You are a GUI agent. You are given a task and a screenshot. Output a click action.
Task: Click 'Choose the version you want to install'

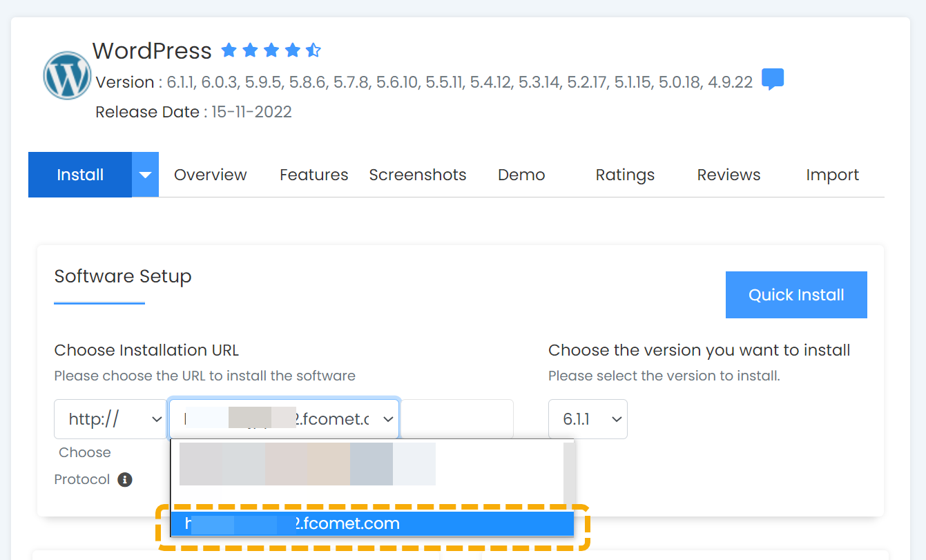(x=700, y=350)
